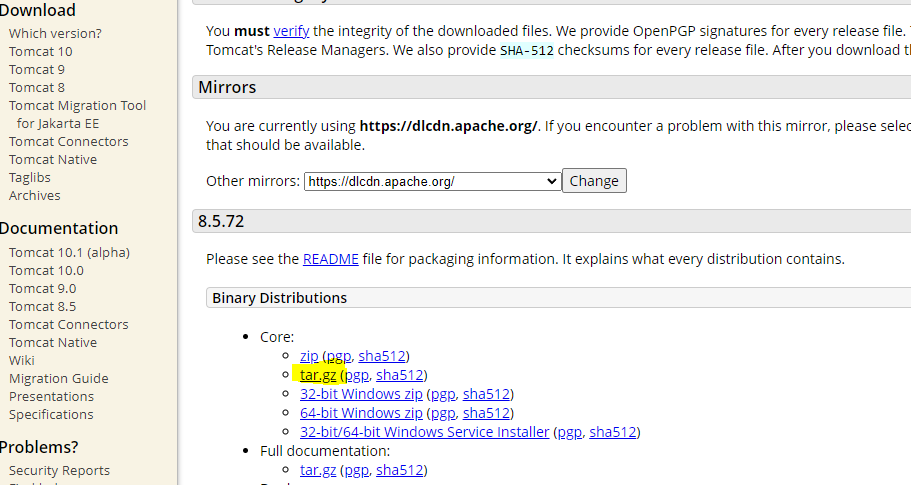This screenshot has height=485, width=911.
Task: Open Tomcat 9 download page
Action: click(x=37, y=70)
